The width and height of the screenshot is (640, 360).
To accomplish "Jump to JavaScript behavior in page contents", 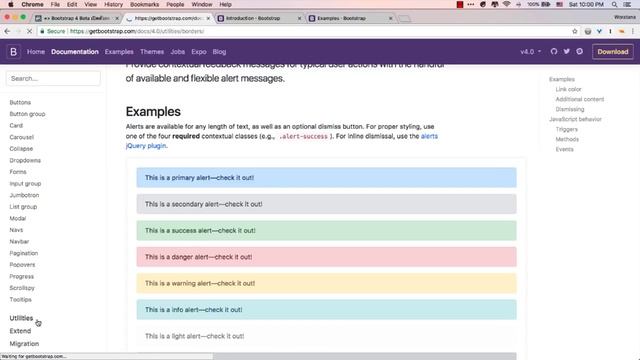I will click(x=575, y=119).
